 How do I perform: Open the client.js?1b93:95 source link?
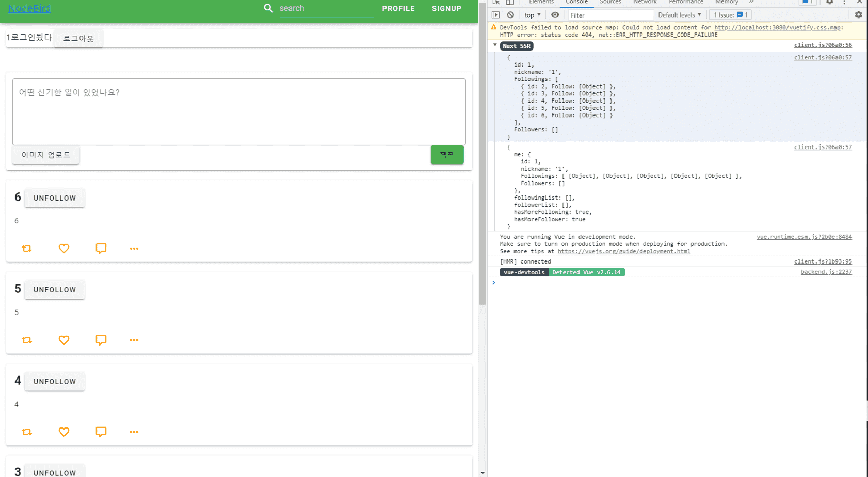coord(823,261)
